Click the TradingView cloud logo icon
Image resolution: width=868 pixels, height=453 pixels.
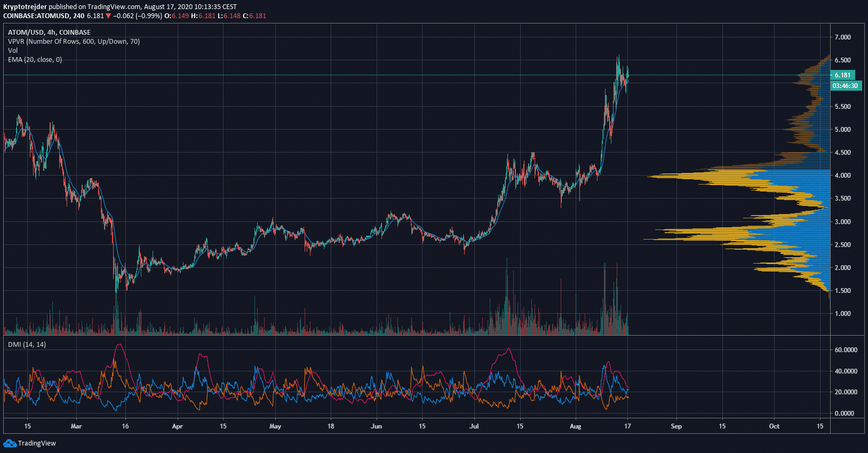coord(10,443)
